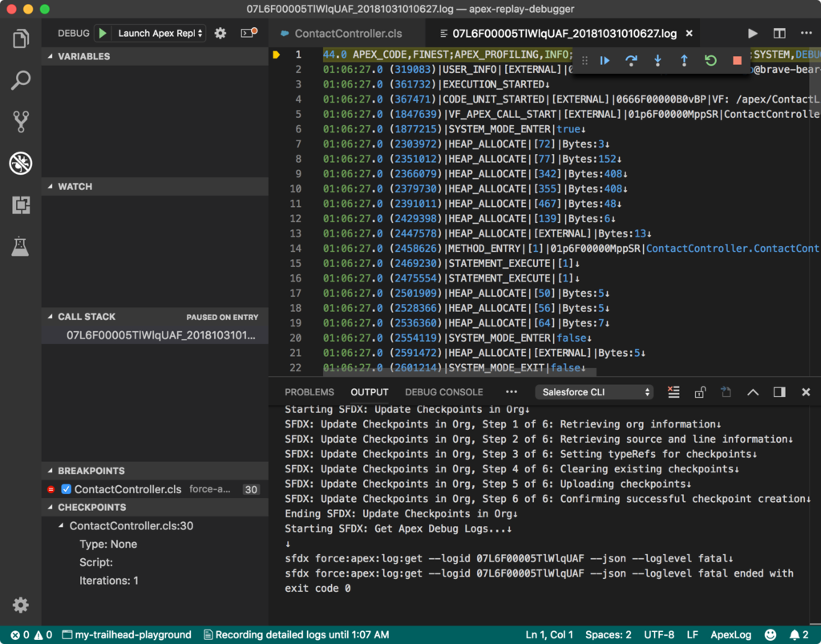Switch to the ContactController.cls editor tab

(348, 34)
